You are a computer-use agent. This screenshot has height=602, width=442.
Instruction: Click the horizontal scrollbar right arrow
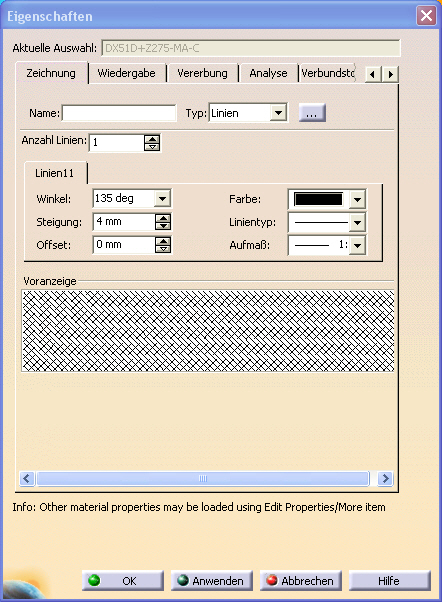[x=385, y=478]
